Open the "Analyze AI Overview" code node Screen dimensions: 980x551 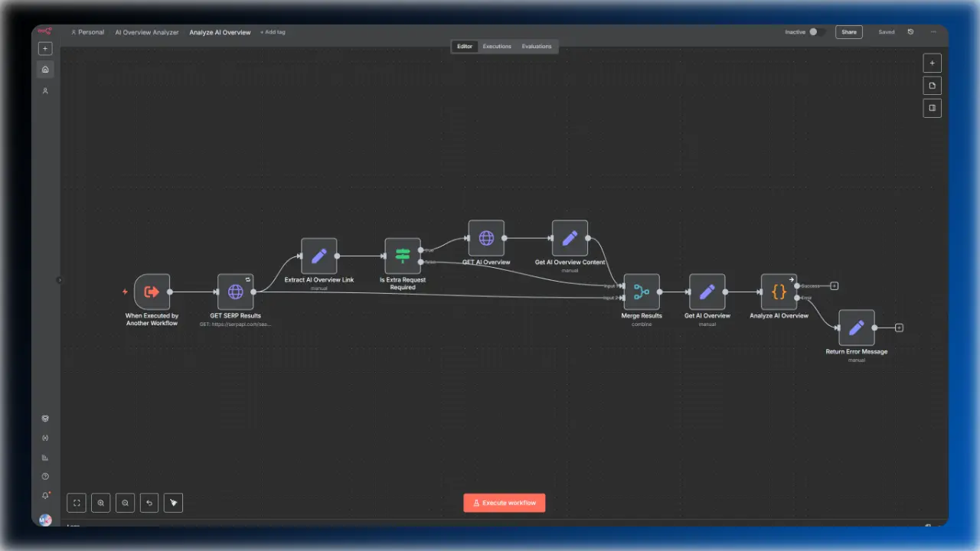tap(779, 292)
